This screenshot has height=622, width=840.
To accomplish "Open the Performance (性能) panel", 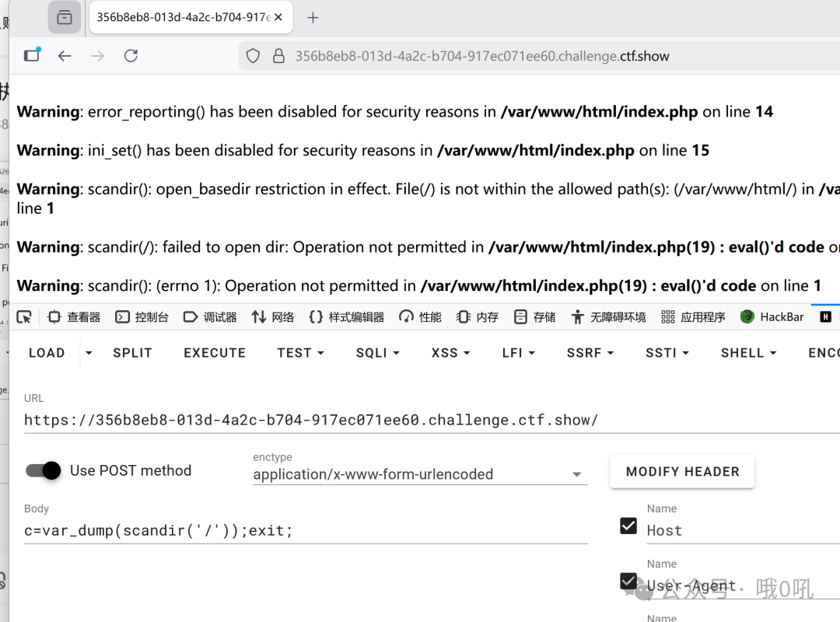I will click(x=421, y=317).
